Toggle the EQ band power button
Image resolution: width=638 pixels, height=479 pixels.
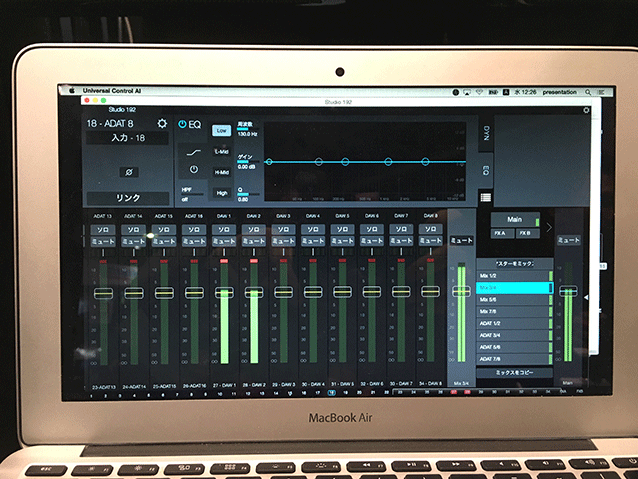click(x=194, y=169)
